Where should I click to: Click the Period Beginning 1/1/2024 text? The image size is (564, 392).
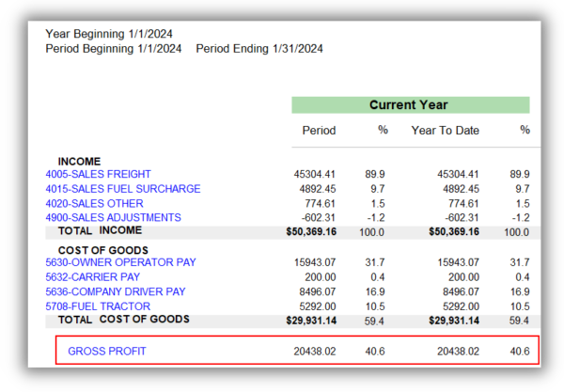tap(114, 49)
